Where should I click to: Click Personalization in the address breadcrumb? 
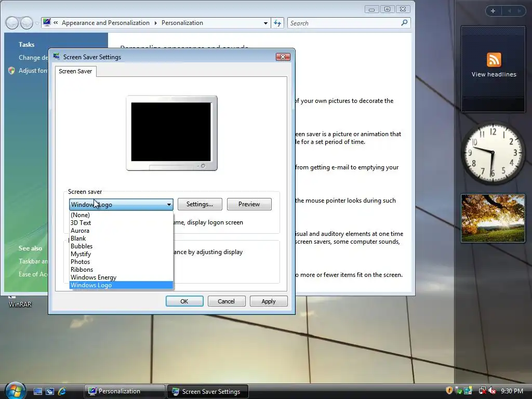click(182, 23)
